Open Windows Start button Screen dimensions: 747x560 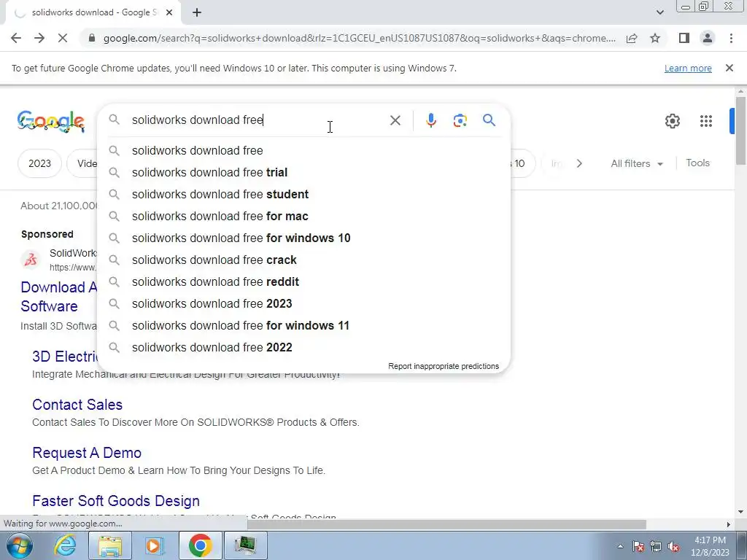click(x=18, y=545)
